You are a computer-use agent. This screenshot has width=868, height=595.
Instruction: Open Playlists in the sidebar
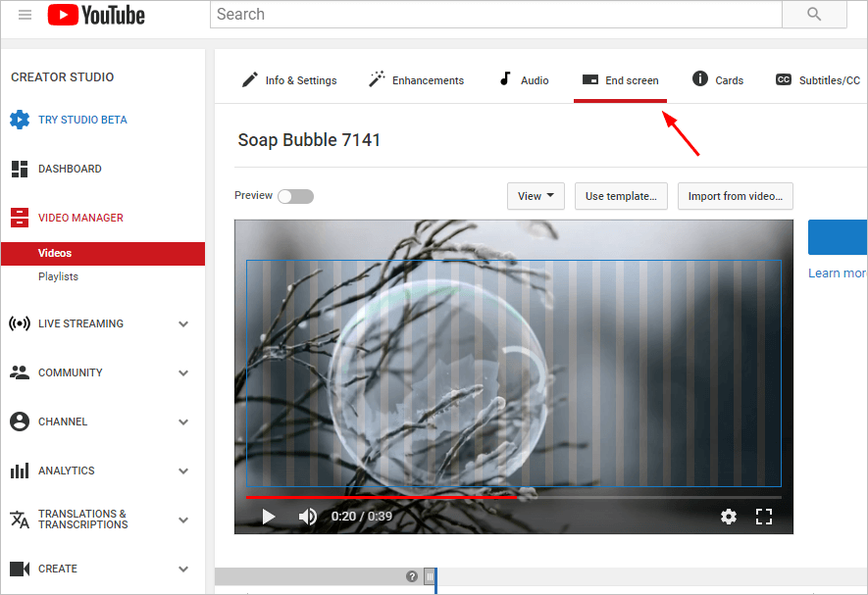coord(58,276)
